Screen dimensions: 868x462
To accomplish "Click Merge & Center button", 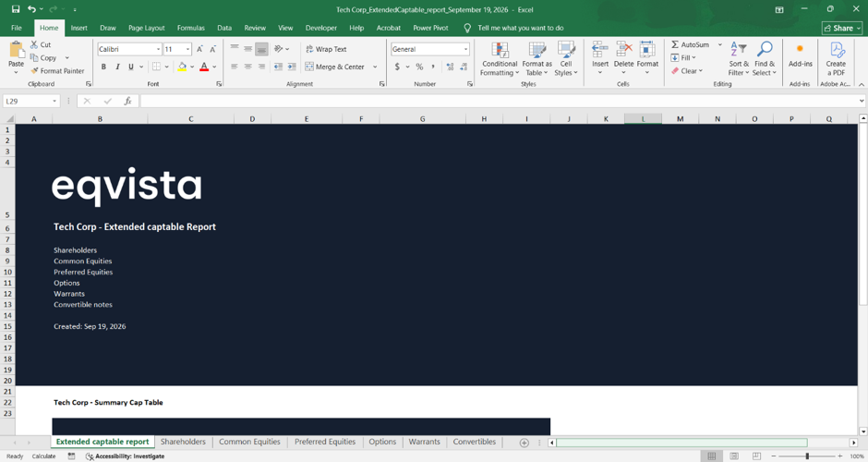I will point(335,67).
